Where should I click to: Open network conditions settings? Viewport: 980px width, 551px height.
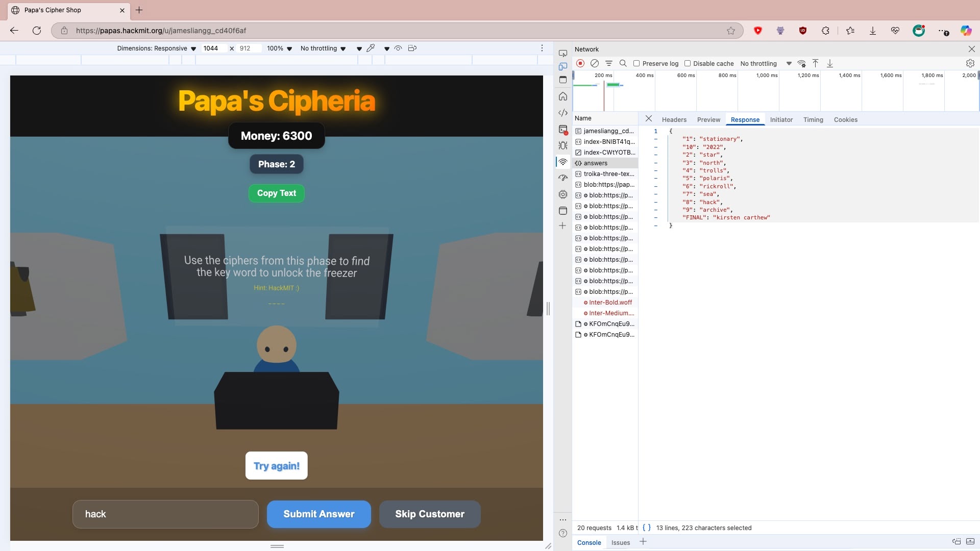pos(802,63)
